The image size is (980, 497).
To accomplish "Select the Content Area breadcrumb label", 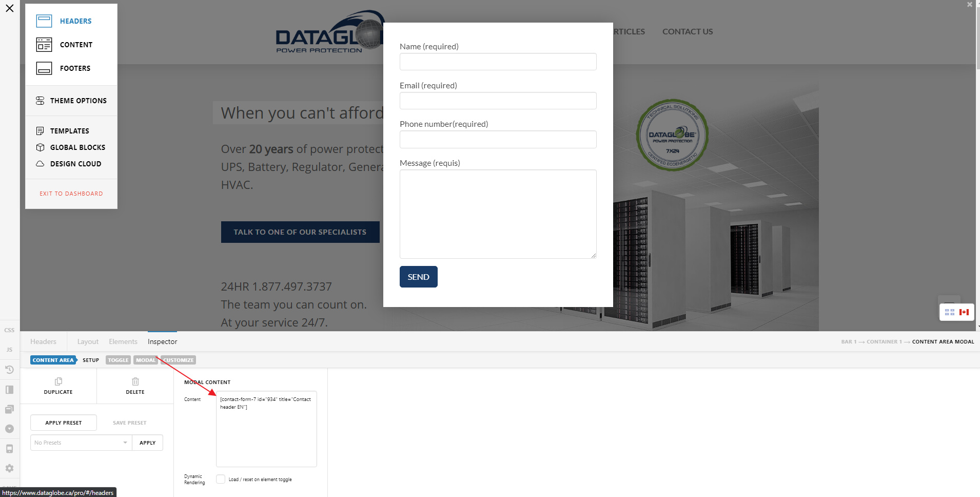I will (x=53, y=360).
